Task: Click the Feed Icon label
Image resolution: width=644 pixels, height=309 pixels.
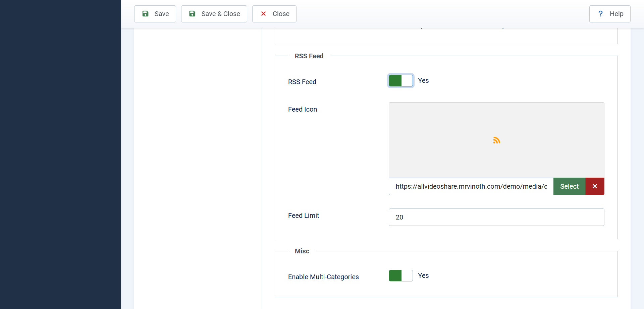Action: coord(303,109)
